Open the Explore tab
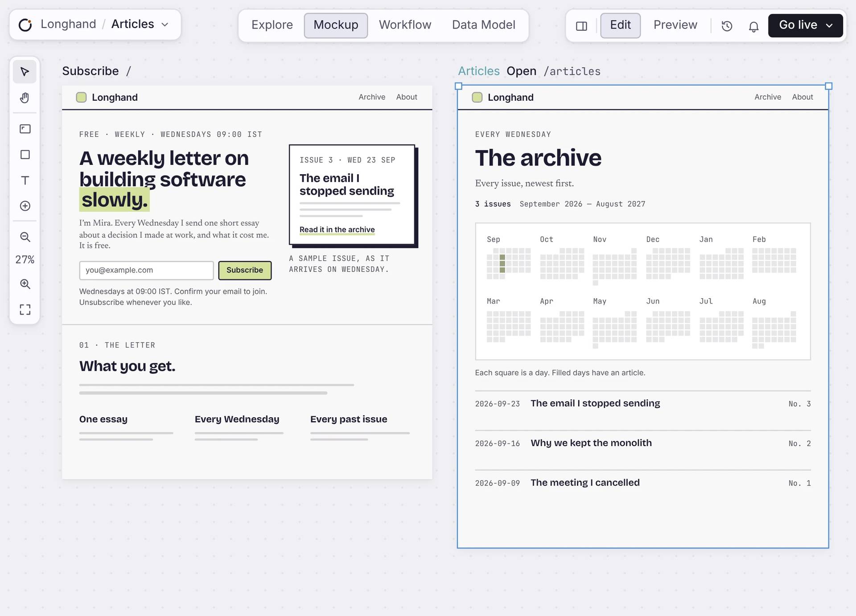The image size is (856, 616). click(272, 25)
